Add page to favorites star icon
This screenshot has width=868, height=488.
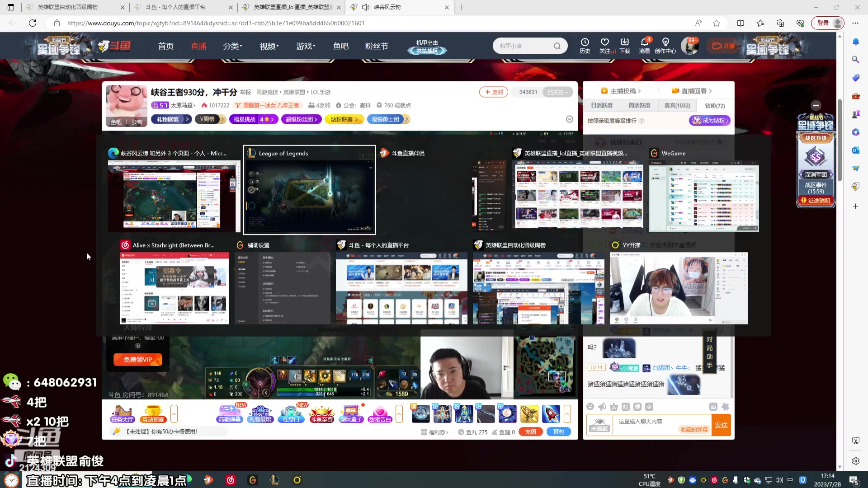click(717, 23)
